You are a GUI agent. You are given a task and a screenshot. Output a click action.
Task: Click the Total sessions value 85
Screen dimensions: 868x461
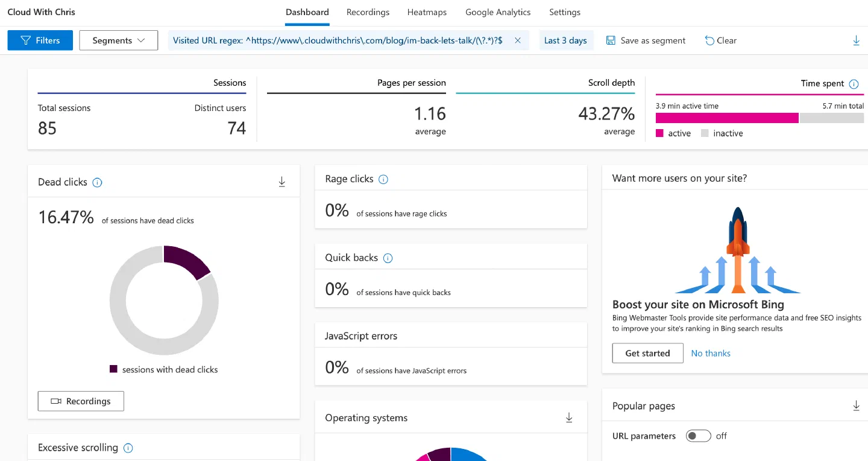point(47,128)
